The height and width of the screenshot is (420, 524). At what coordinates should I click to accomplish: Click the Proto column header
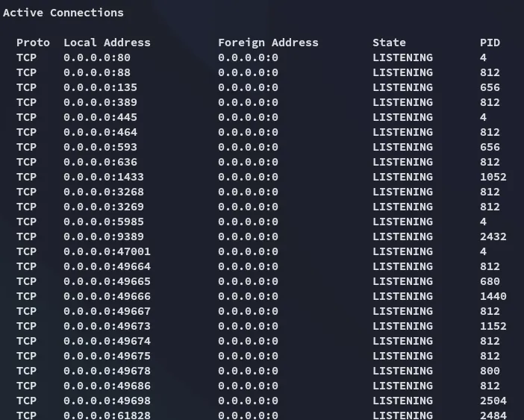(x=33, y=43)
